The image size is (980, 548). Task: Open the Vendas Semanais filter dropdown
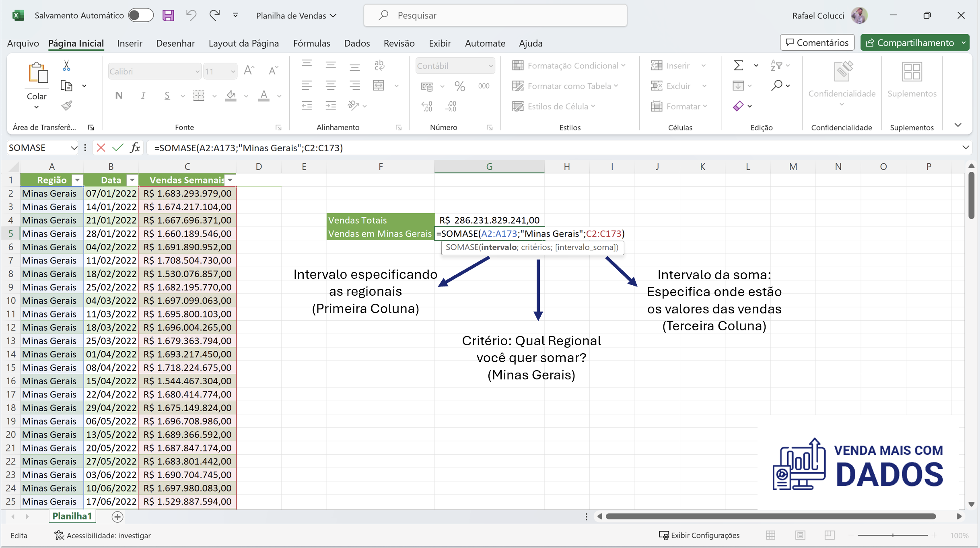click(230, 180)
